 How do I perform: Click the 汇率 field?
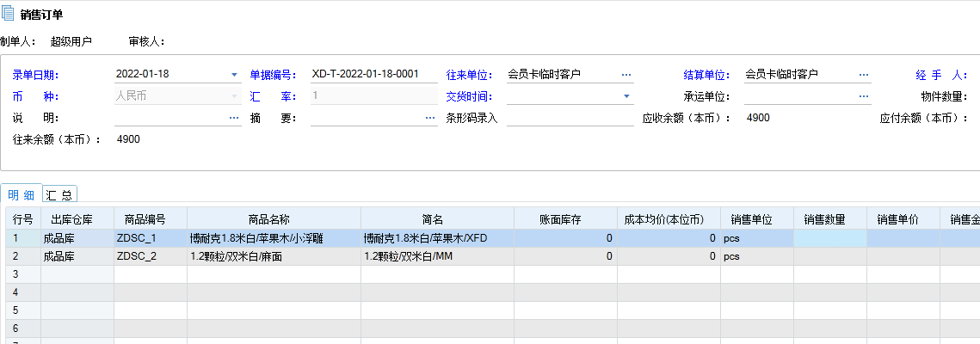coord(373,96)
